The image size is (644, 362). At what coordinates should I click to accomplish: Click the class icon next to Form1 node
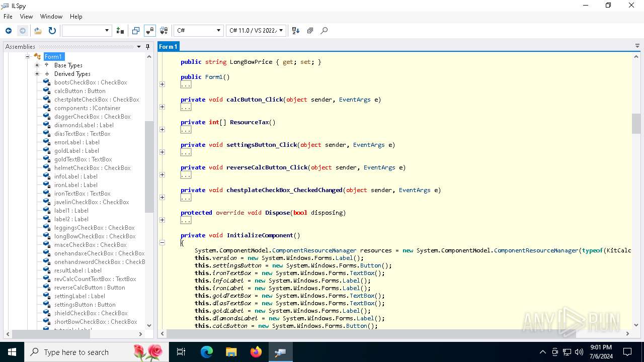tap(37, 57)
